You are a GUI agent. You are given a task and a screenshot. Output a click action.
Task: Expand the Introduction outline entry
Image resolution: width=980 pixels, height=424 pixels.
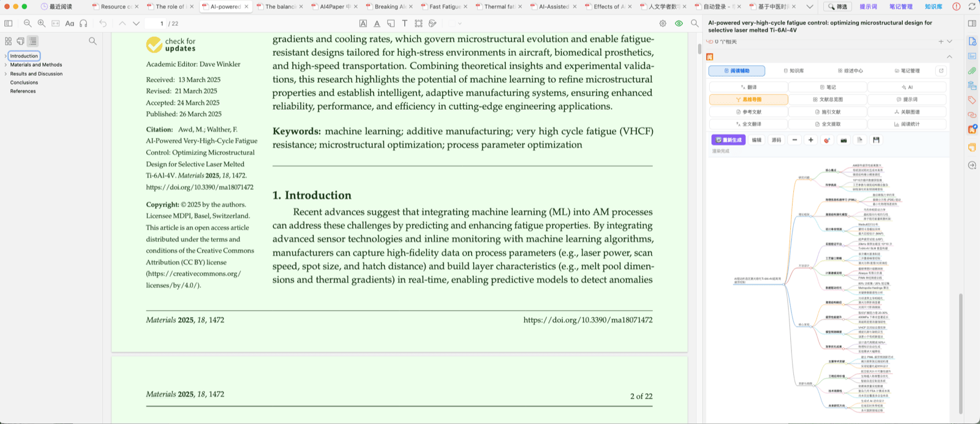click(x=6, y=56)
